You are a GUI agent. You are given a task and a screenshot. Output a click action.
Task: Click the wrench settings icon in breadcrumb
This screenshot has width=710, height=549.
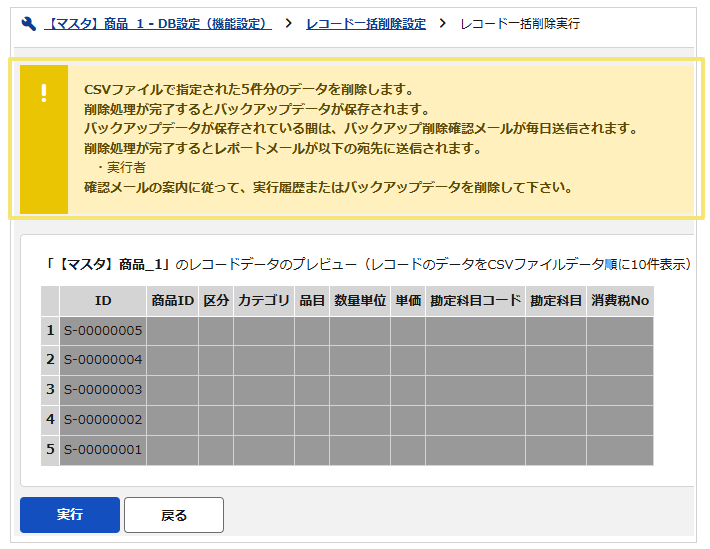pyautogui.click(x=29, y=24)
